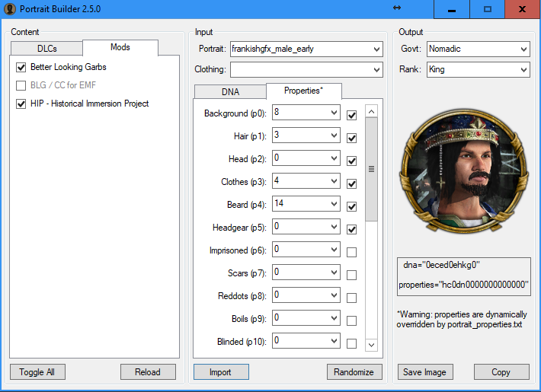Maximize the Portrait Builder window
The image size is (541, 392).
487,9
